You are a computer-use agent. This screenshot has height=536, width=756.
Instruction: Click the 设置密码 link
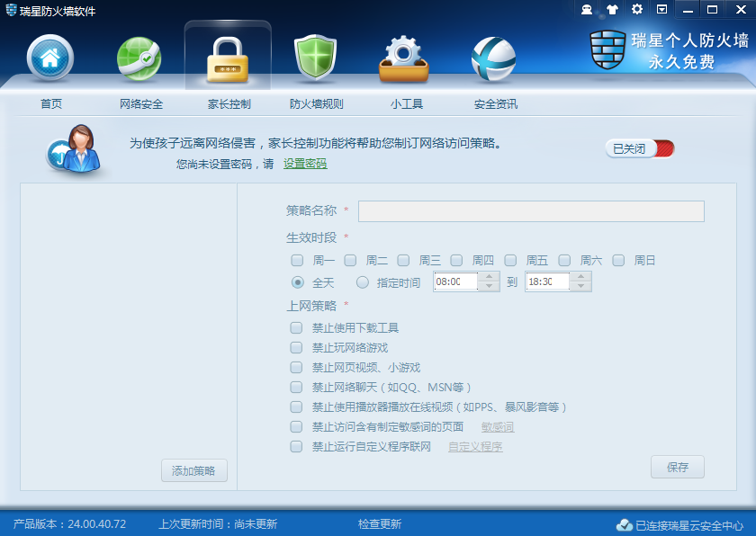pyautogui.click(x=305, y=164)
